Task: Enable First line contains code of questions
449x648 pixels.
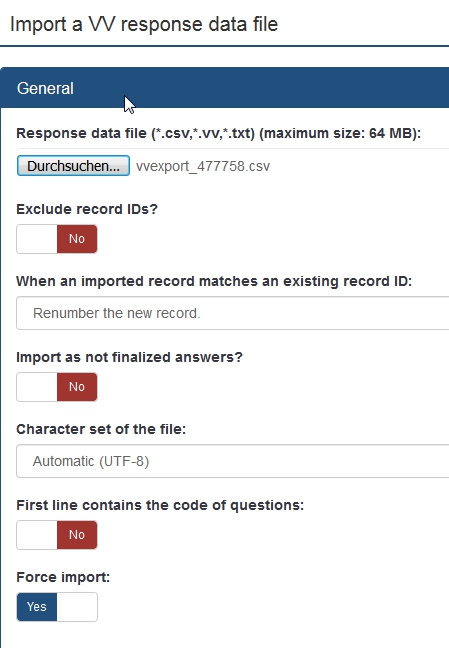Action: point(57,535)
